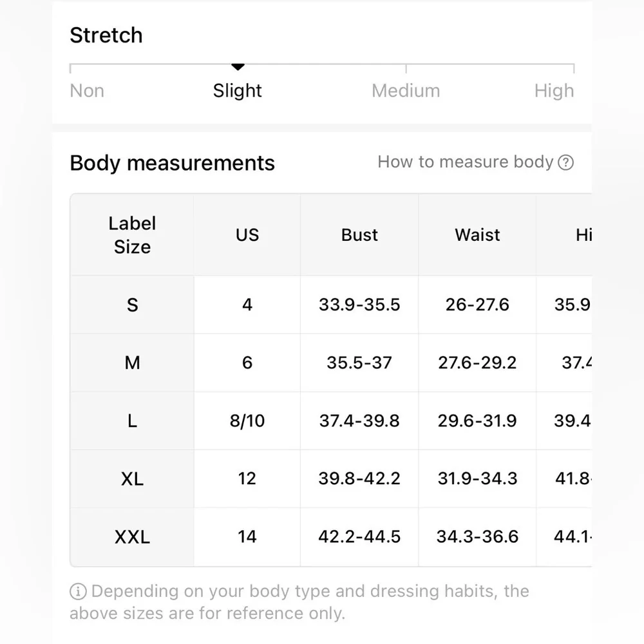644x644 pixels.
Task: Click the Bust column header
Action: click(359, 235)
